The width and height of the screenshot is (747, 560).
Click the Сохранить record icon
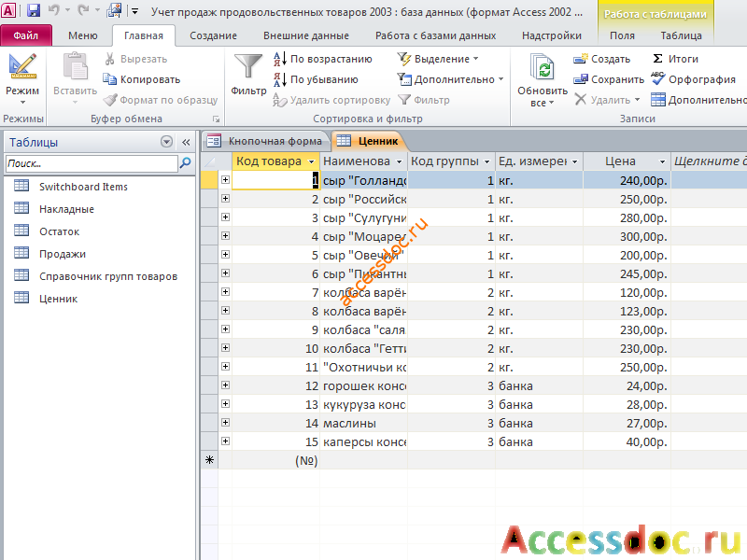[581, 79]
